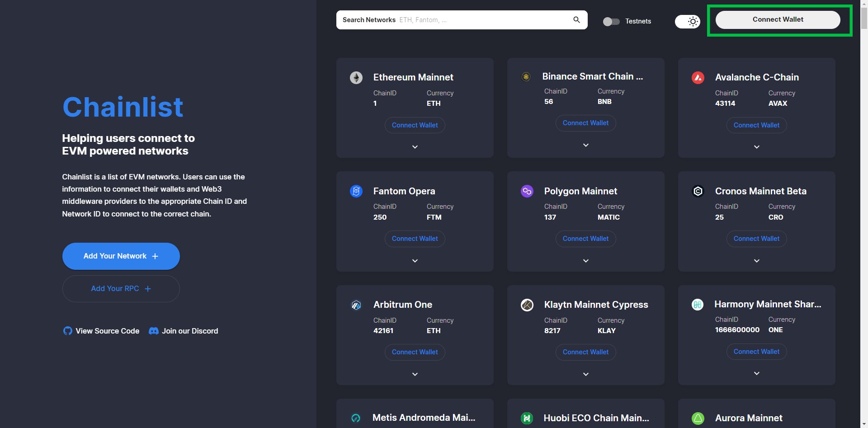The image size is (868, 428).
Task: Connect wallet to Cronos Mainnet Beta
Action: pyautogui.click(x=757, y=239)
